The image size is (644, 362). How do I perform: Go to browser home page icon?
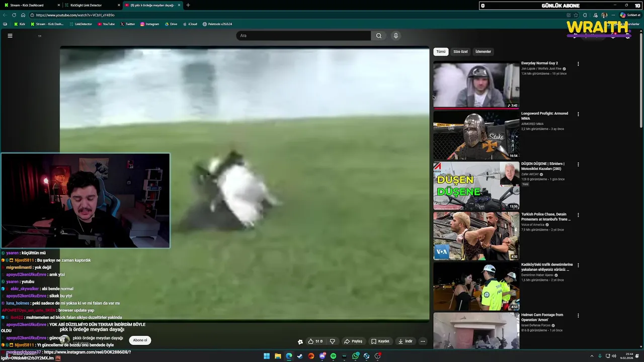(23, 15)
